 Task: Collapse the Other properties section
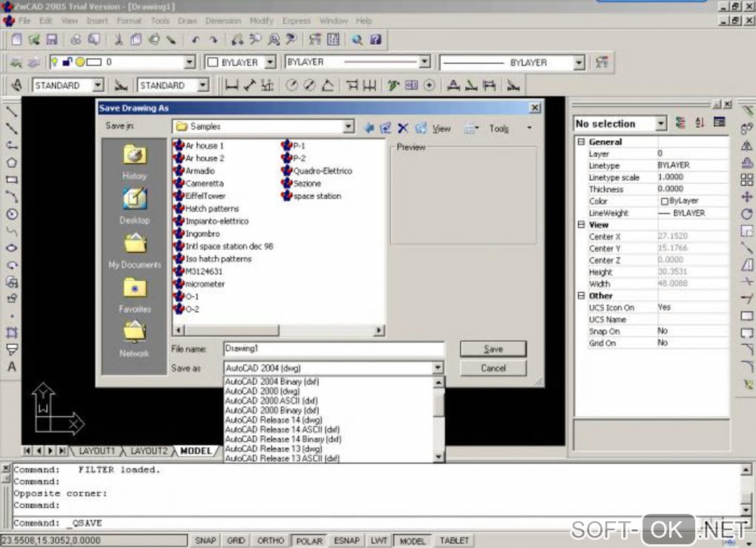coord(581,296)
